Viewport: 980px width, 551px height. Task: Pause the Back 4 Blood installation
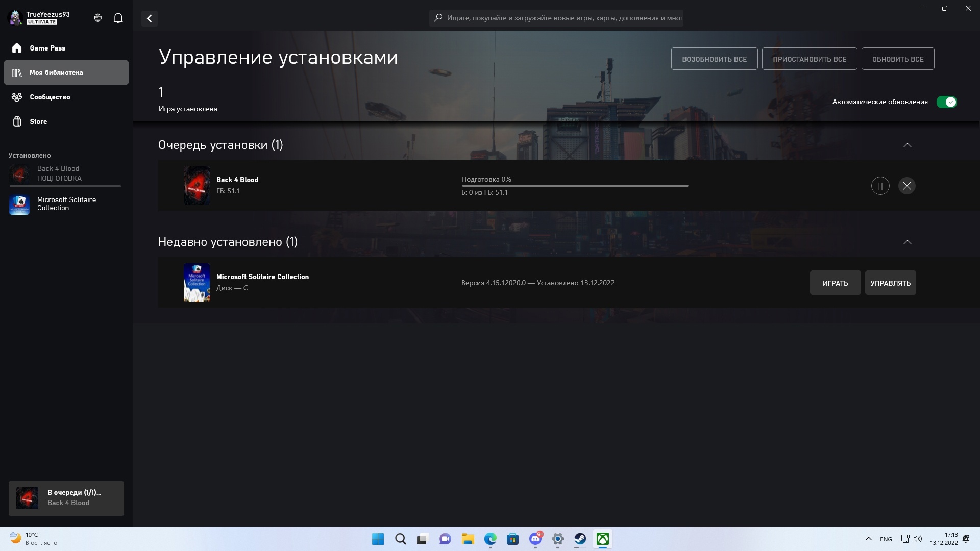pyautogui.click(x=880, y=186)
